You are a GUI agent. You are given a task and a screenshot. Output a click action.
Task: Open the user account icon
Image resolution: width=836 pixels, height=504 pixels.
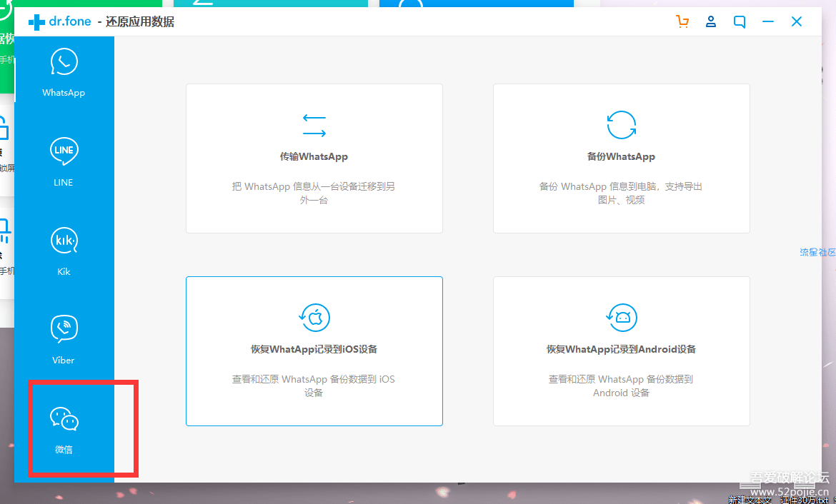pyautogui.click(x=711, y=21)
